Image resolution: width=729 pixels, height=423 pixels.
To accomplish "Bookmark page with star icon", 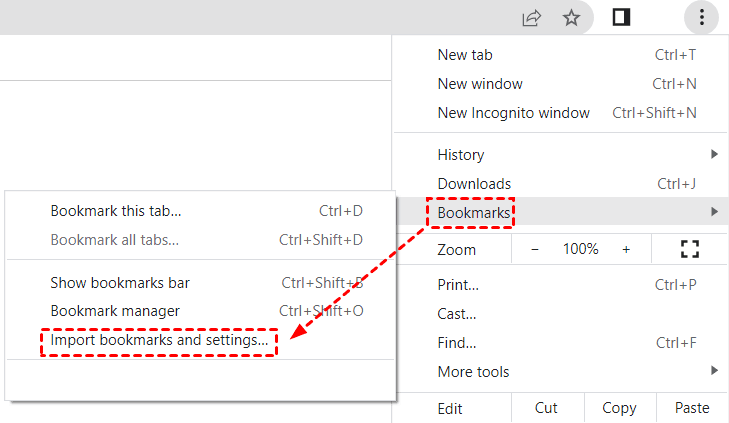I will [571, 18].
